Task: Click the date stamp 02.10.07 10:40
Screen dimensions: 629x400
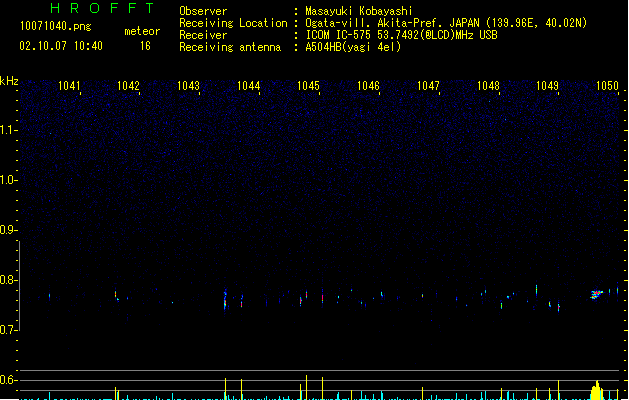Action: (x=61, y=46)
